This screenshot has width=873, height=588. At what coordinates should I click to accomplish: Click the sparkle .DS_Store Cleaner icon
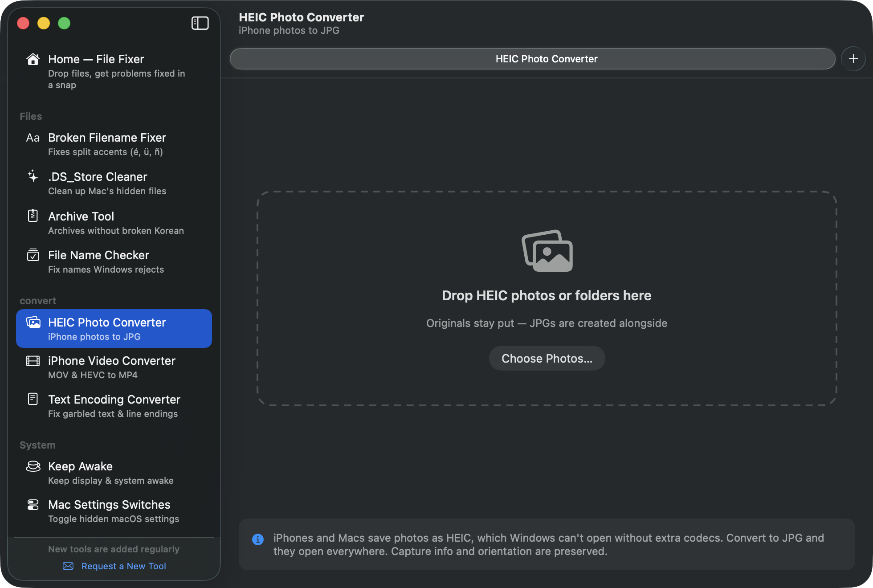(x=33, y=176)
